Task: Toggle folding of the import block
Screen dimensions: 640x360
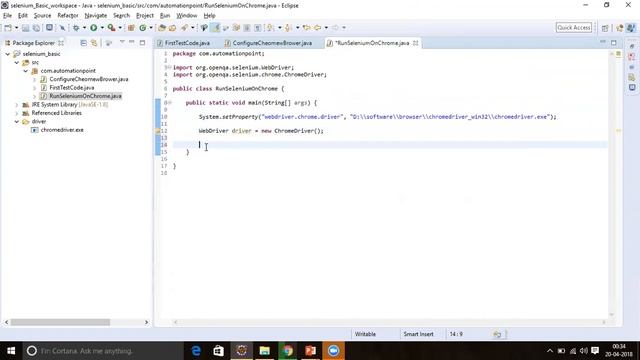Action: pyautogui.click(x=169, y=68)
